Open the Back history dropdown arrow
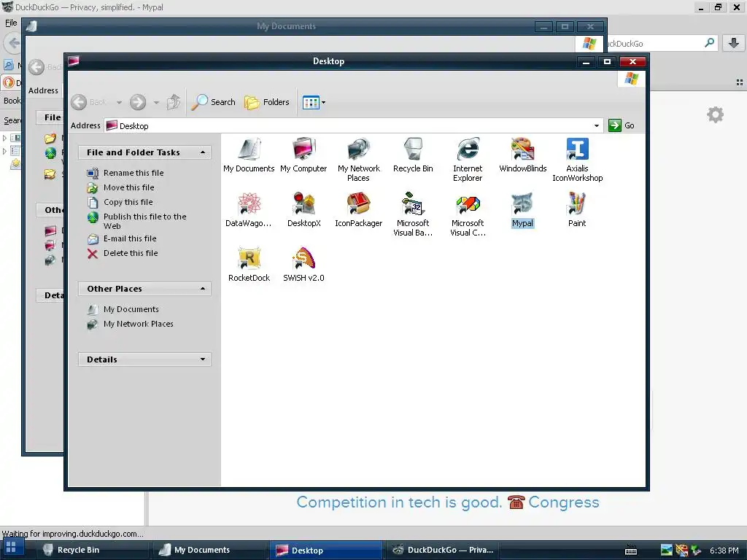 click(x=119, y=102)
